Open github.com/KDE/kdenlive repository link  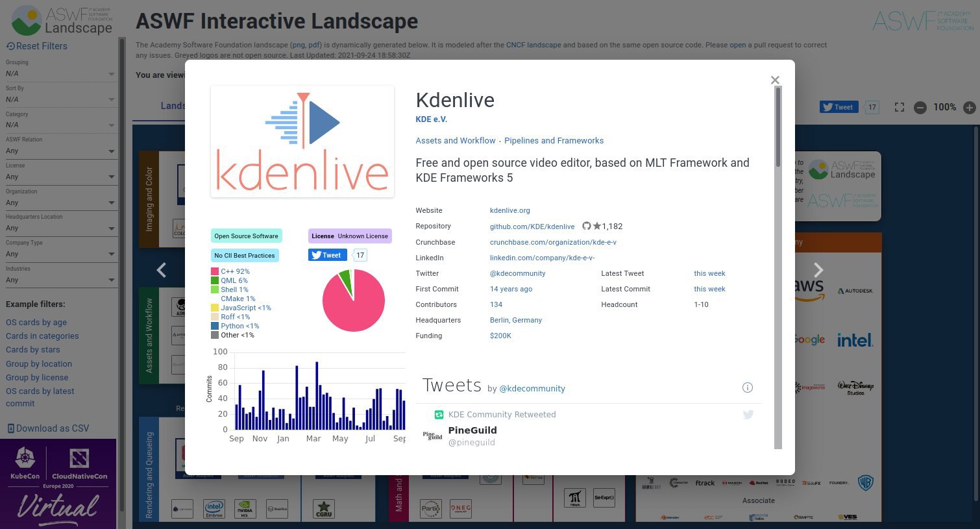(x=532, y=227)
